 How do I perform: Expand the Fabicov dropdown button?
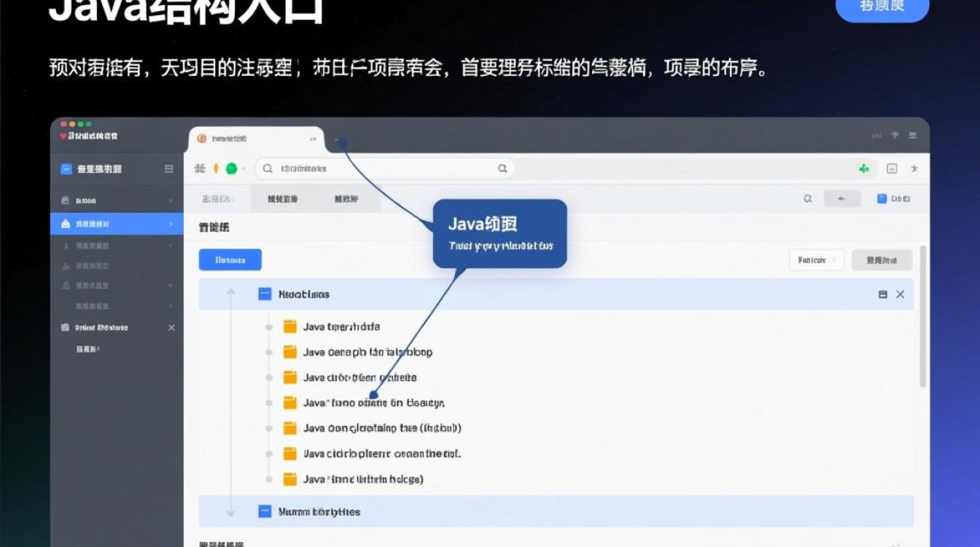coord(816,260)
